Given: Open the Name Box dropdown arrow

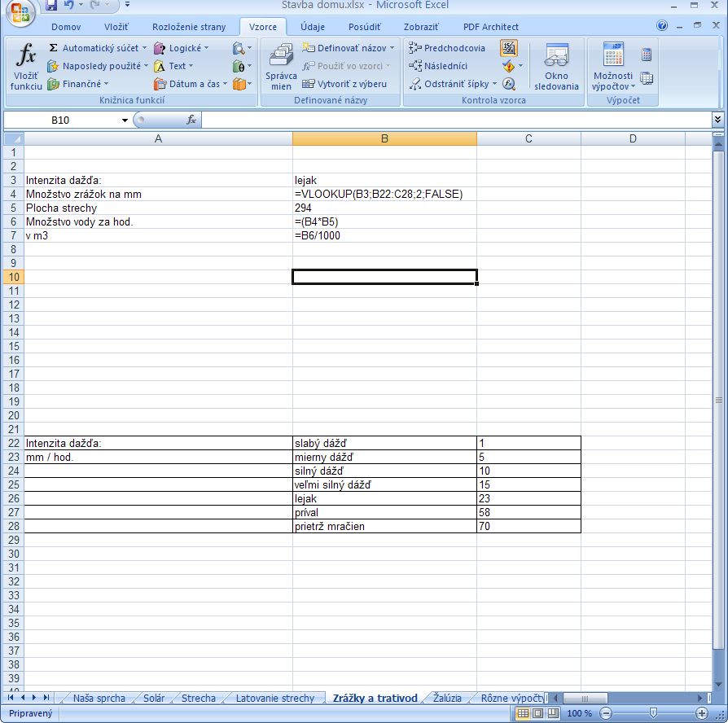Looking at the screenshot, I should click(125, 120).
